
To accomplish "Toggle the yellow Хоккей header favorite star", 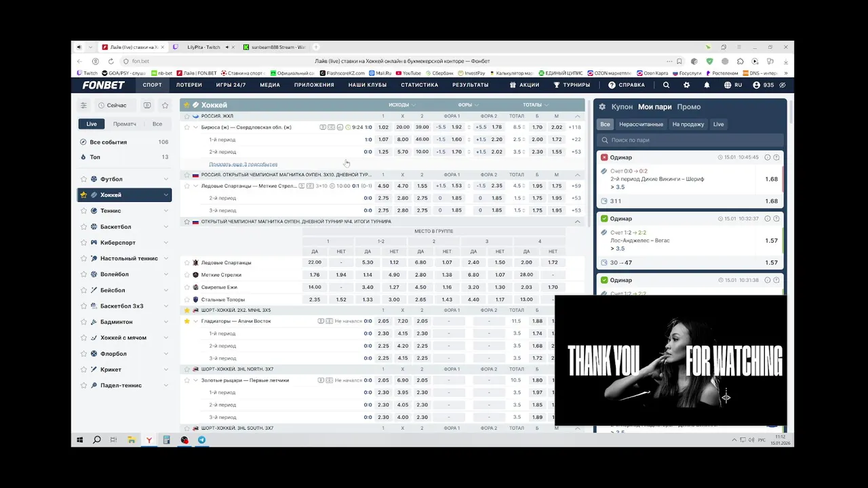I will [186, 105].
